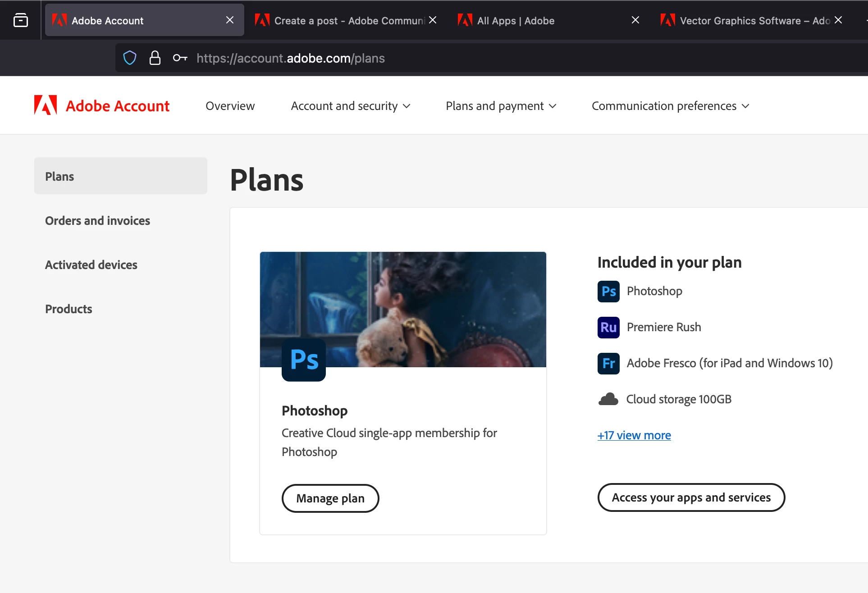Click the Photoshop Ps icon in plan list
Viewport: 868px width, 593px height.
(608, 292)
